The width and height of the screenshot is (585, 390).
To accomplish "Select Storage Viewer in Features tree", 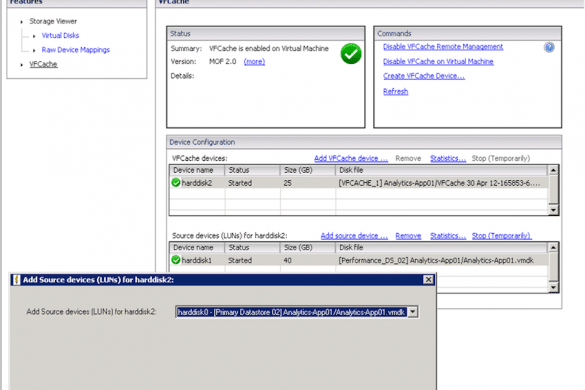I will [53, 21].
